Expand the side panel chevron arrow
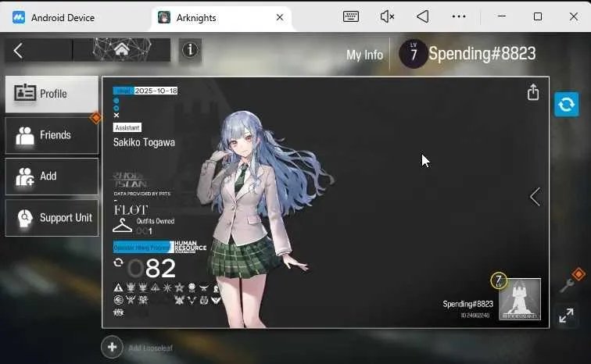This screenshot has height=364, width=591. pos(535,197)
